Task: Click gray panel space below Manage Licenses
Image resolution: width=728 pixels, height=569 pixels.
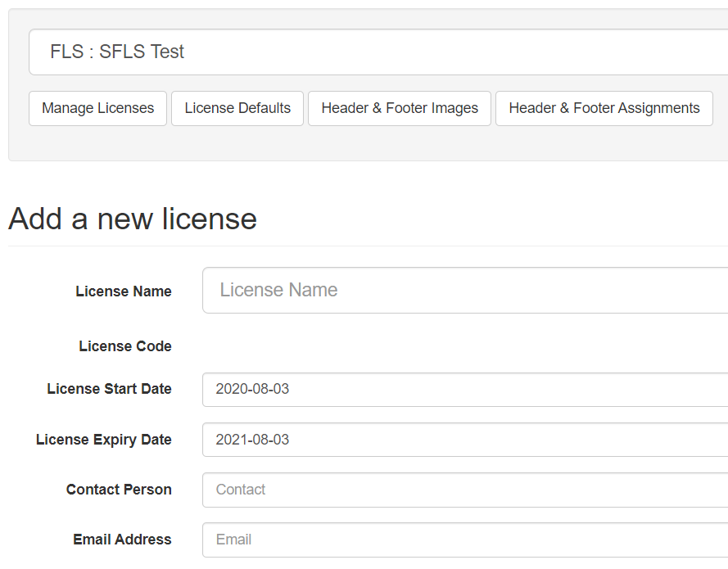Action: coord(98,143)
